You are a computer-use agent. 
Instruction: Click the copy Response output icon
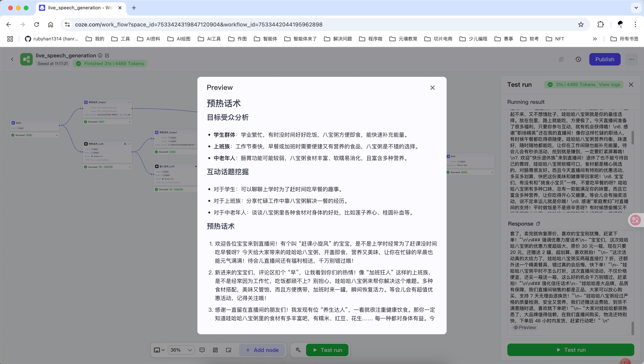point(538,223)
